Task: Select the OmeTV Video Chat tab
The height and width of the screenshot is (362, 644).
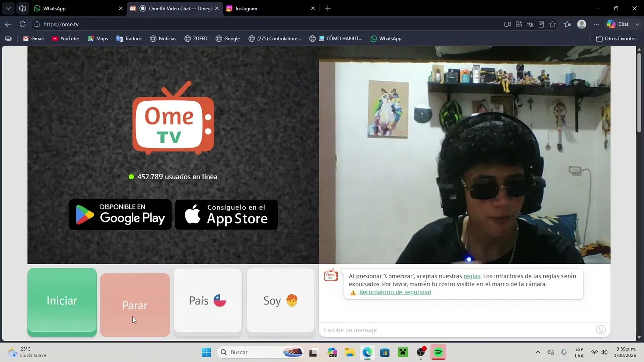Action: coord(174,8)
